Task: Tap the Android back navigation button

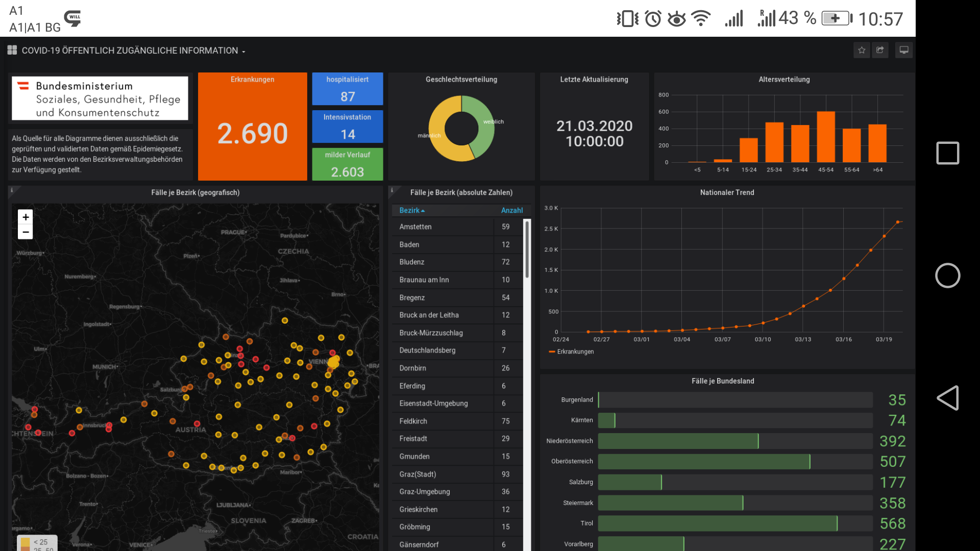Action: [947, 398]
